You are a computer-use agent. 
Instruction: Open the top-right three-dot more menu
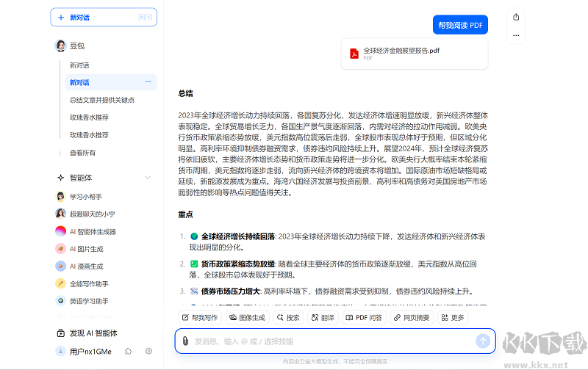[516, 35]
